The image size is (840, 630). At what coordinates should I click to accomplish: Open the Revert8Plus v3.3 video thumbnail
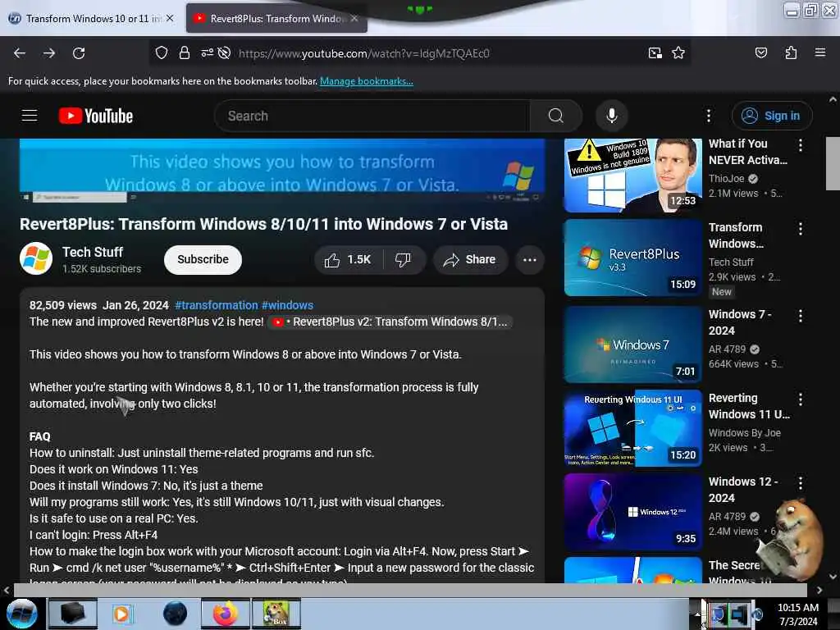pos(632,257)
